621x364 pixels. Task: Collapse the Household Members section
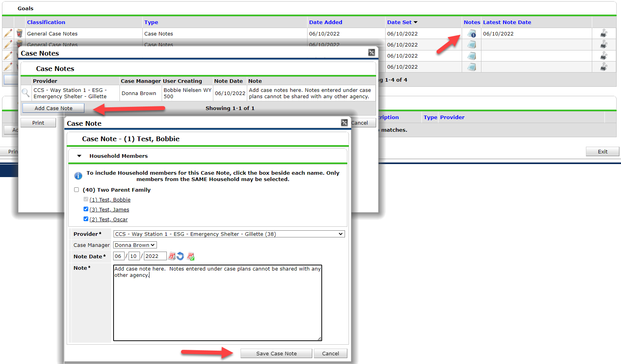coord(79,156)
